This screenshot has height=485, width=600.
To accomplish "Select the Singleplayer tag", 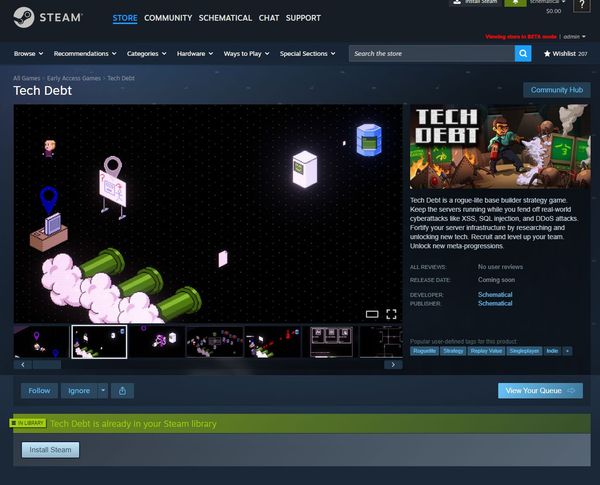I will point(524,351).
